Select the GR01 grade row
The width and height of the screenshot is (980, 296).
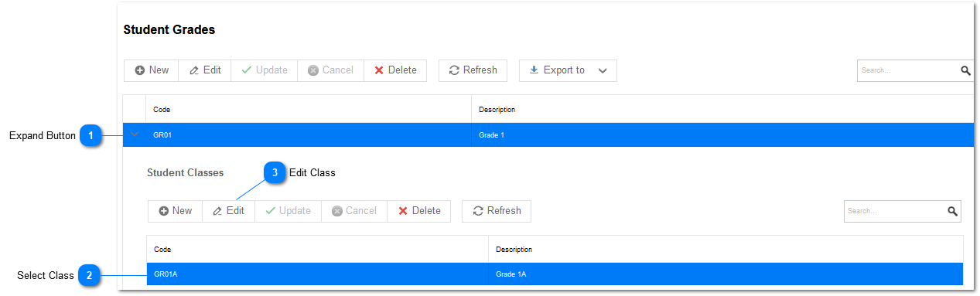548,134
